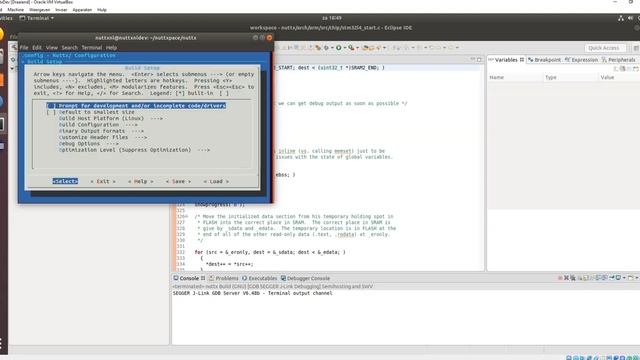
Task: Open the terminal Edit menu
Action: [37, 47]
